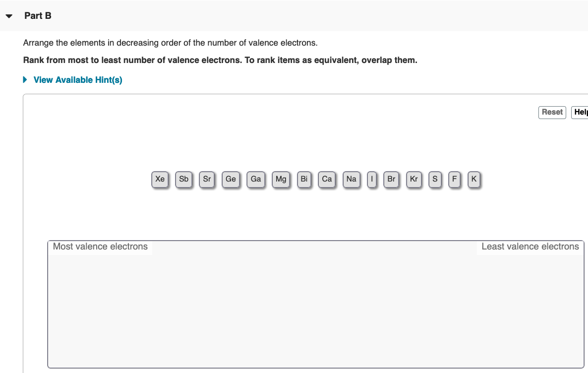Pick the Sr element tile
Viewport: 588px width, 373px height.
coord(207,179)
